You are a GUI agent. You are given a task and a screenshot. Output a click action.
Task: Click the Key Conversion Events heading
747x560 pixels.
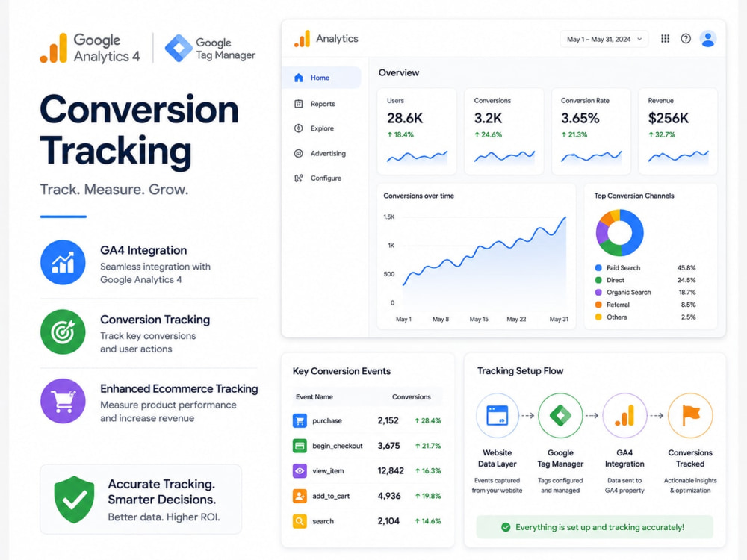click(341, 371)
